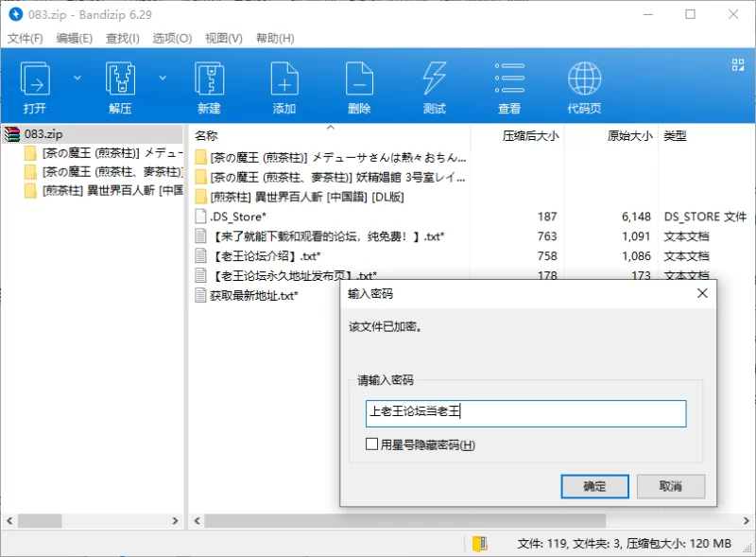Screen dimensions: 756x557
Task: Open the 查找(I) menu
Action: [123, 38]
